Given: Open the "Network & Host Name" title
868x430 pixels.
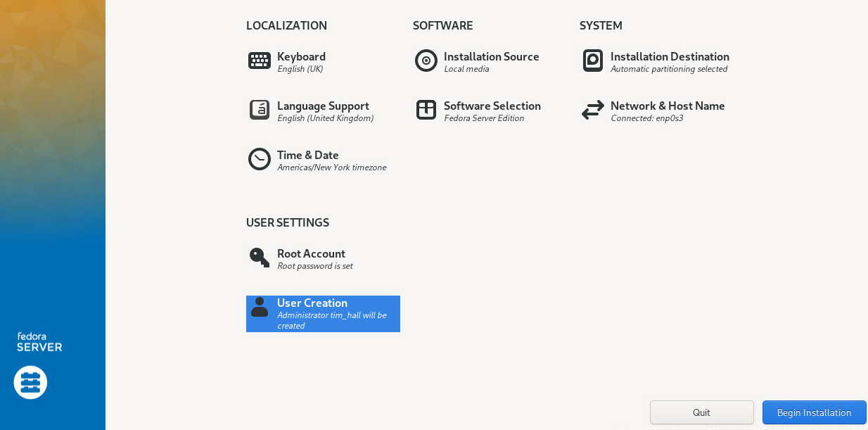Looking at the screenshot, I should tap(668, 106).
